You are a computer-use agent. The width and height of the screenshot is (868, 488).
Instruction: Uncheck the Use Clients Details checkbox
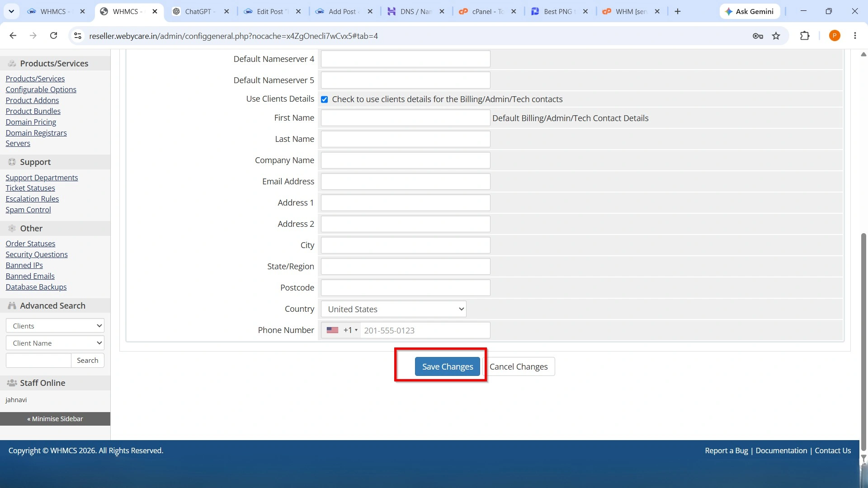[x=324, y=99]
